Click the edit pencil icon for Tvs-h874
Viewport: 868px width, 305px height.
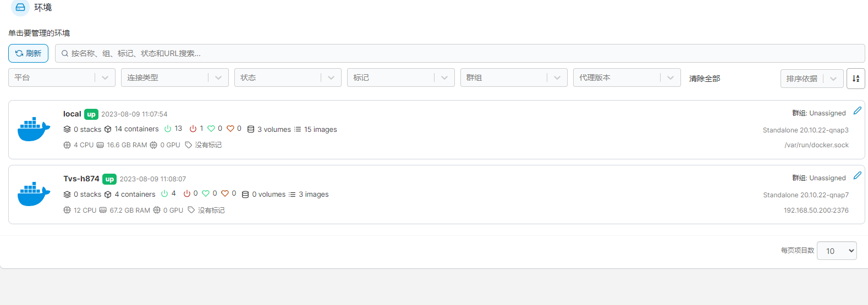click(857, 176)
